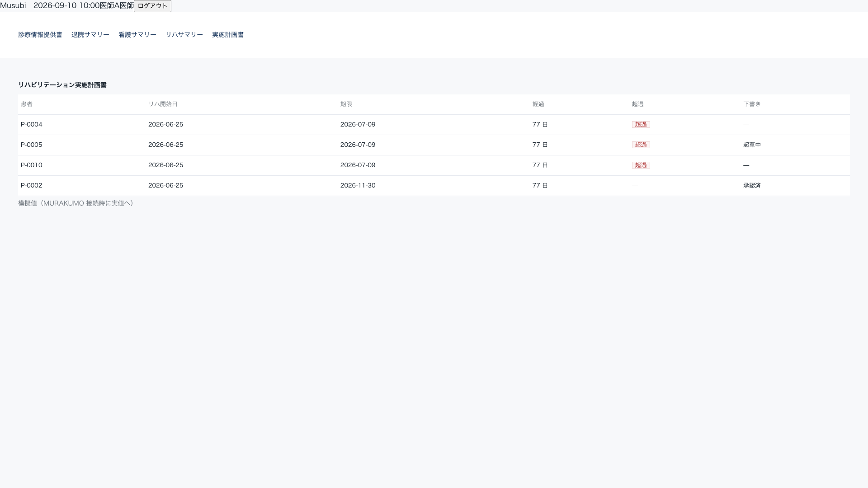
Task: Click the リハ開始日 column header
Action: tap(163, 104)
